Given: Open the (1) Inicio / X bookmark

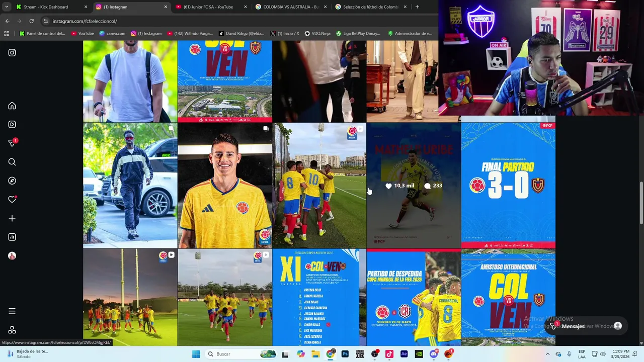Looking at the screenshot, I should (x=284, y=34).
